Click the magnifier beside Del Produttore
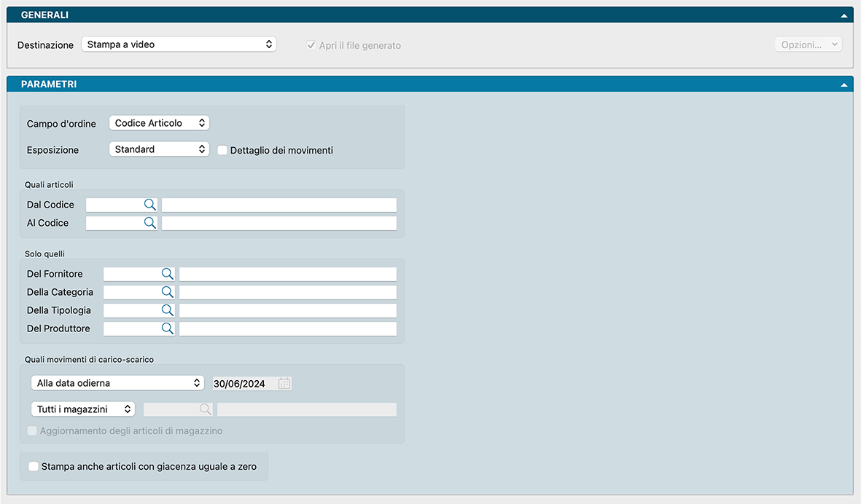Screen dimensions: 861x504 167,328
